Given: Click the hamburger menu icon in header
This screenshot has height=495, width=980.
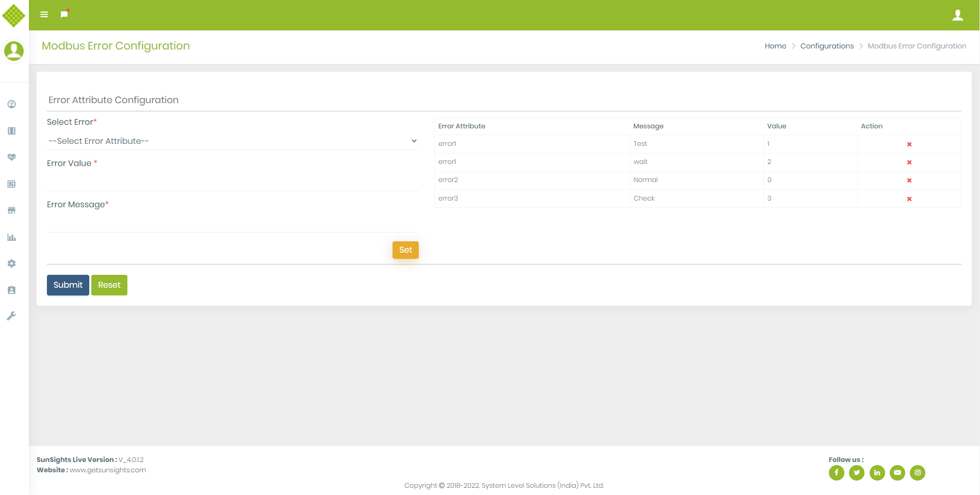Looking at the screenshot, I should (44, 14).
